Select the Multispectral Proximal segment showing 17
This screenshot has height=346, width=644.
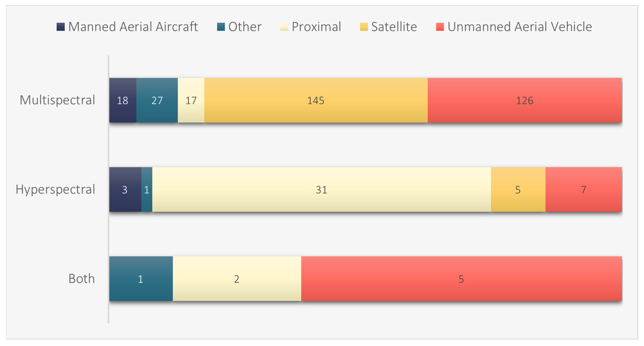click(191, 100)
